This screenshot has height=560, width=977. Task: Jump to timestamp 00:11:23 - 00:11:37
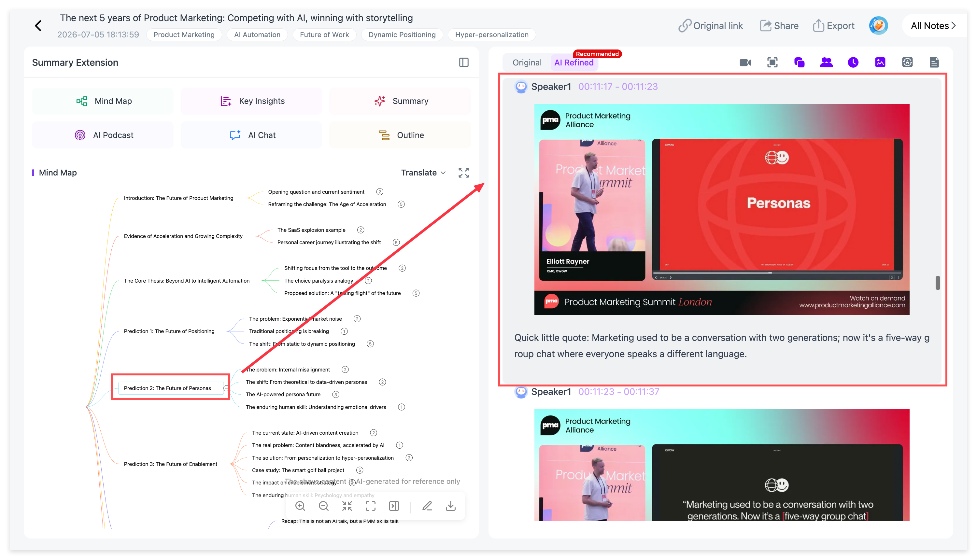click(x=618, y=392)
